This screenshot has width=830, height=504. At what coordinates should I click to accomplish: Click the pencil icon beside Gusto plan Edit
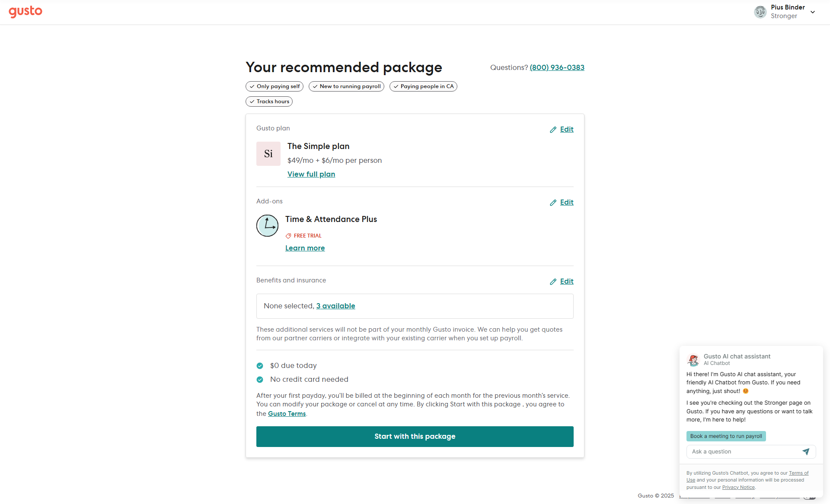(x=553, y=130)
